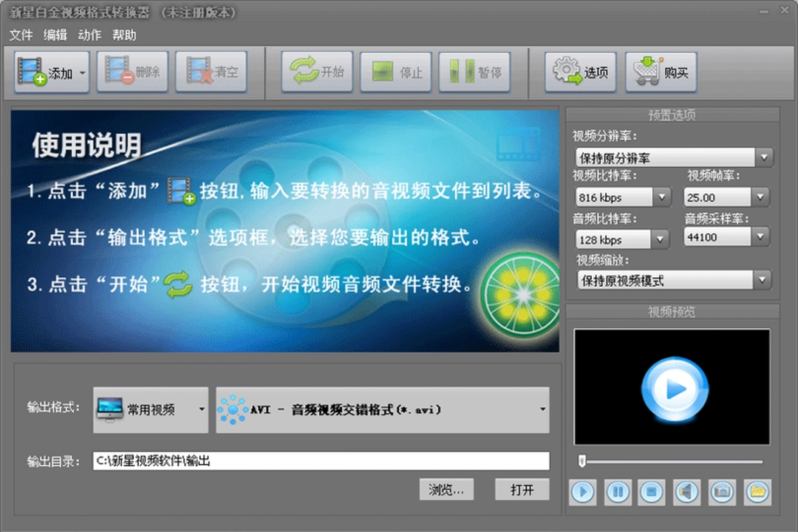Viewport: 798px width, 532px height.
Task: Mute audio with the speaker icon
Action: (687, 492)
